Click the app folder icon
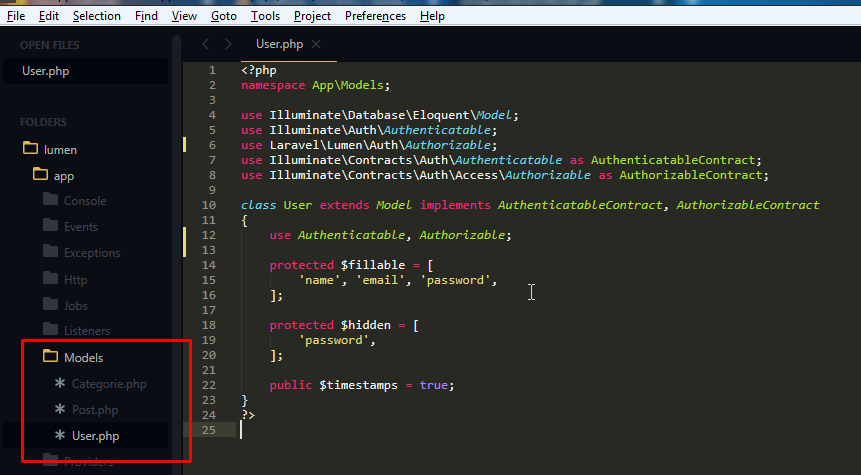Viewport: 861px width, 475px height. pyautogui.click(x=41, y=174)
